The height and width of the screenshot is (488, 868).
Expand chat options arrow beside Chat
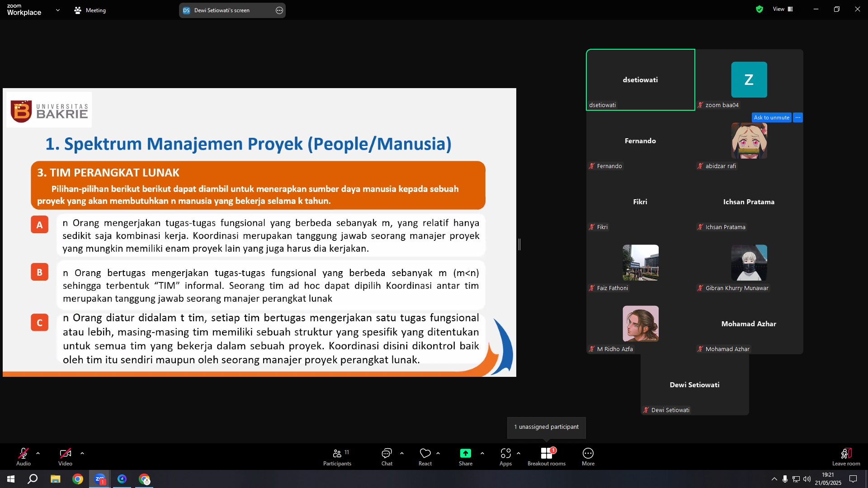[x=402, y=453]
